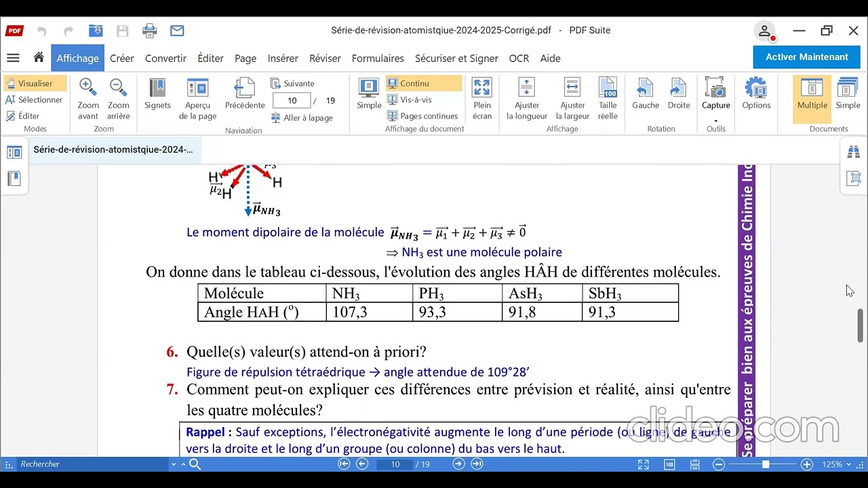Click status bar zoom-in plus
868x488 pixels.
[x=806, y=464]
